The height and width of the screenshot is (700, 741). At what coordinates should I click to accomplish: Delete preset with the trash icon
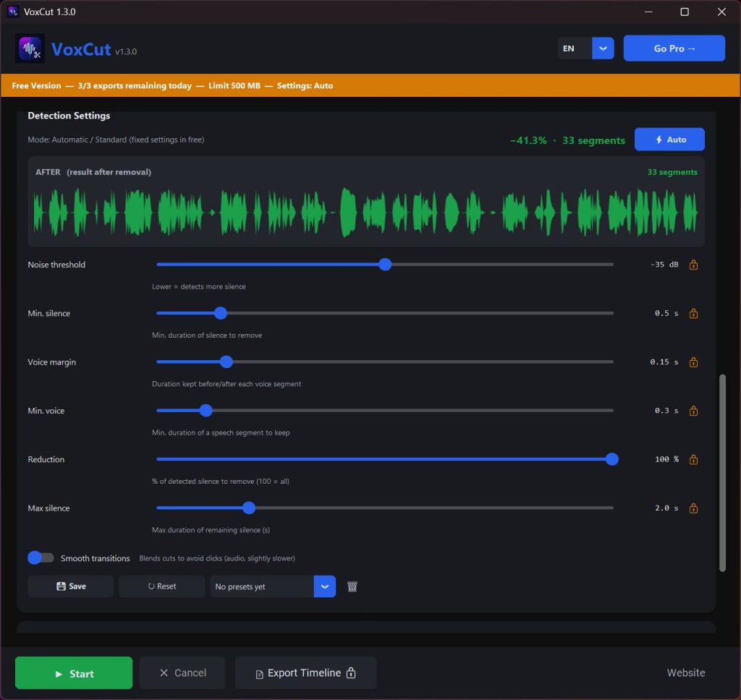[x=352, y=586]
